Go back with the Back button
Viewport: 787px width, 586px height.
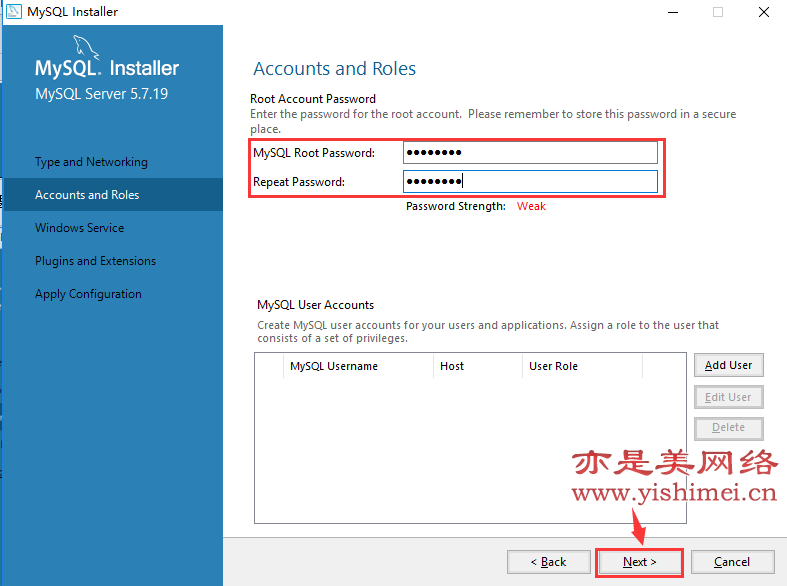click(549, 562)
